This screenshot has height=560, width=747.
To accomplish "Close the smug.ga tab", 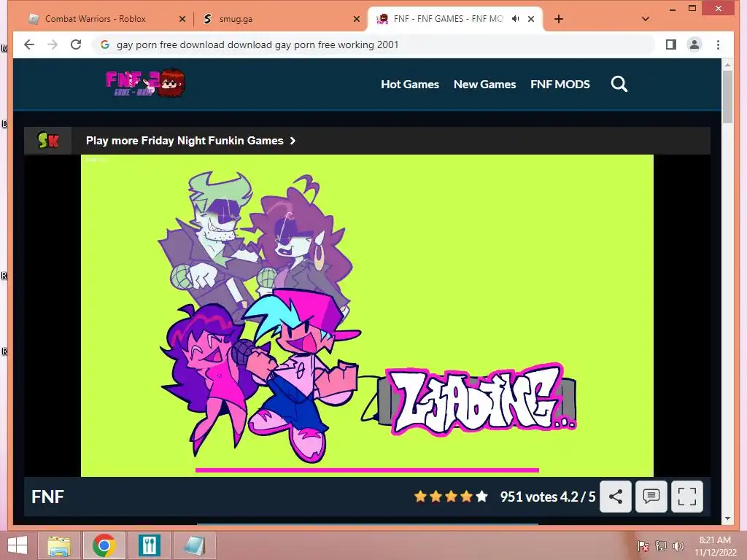I will (x=356, y=19).
